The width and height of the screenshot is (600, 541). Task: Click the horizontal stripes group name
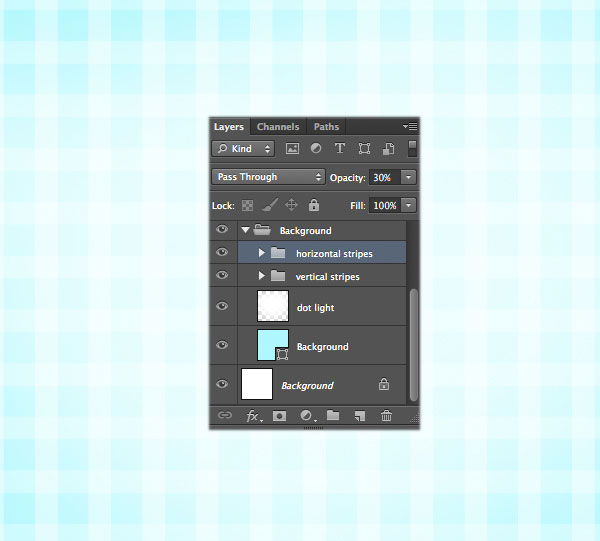tap(334, 254)
